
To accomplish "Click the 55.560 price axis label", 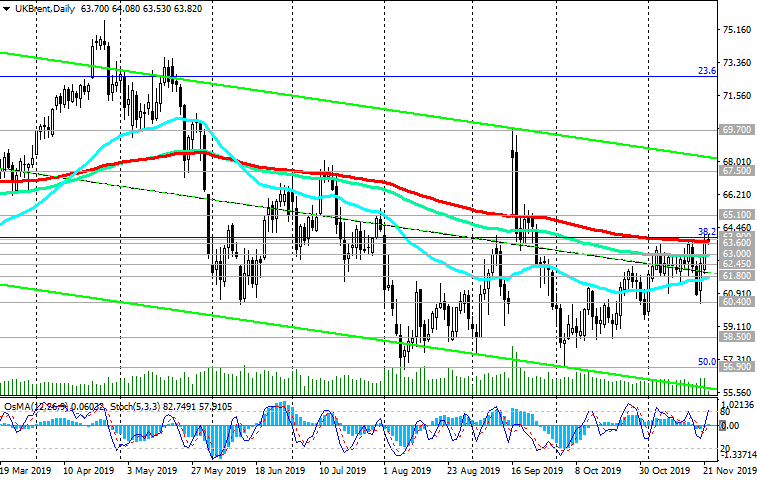I will click(737, 393).
